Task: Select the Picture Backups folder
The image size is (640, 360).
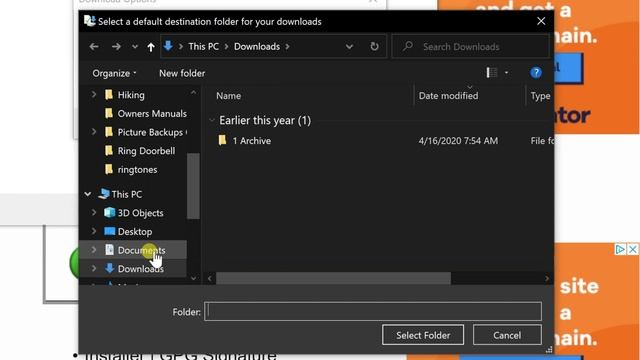Action: pyautogui.click(x=150, y=132)
